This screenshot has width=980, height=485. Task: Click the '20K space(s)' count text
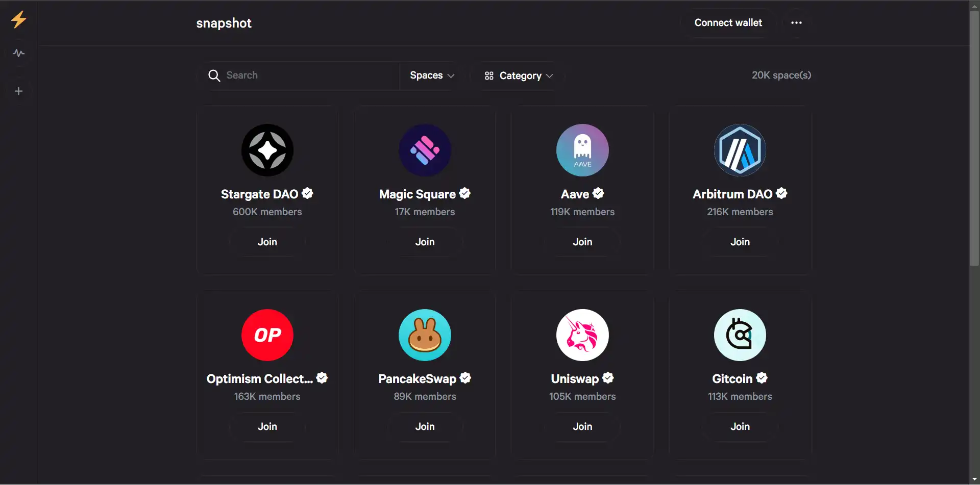point(781,75)
